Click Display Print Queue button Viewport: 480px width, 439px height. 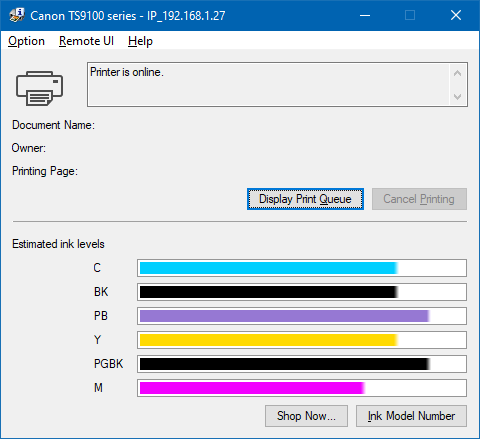pos(305,199)
